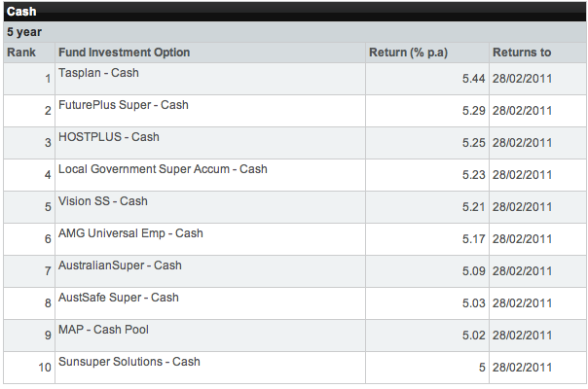Select the HOSTPLUS - Cash fund
Screen dimensions: 588x389
pos(109,137)
